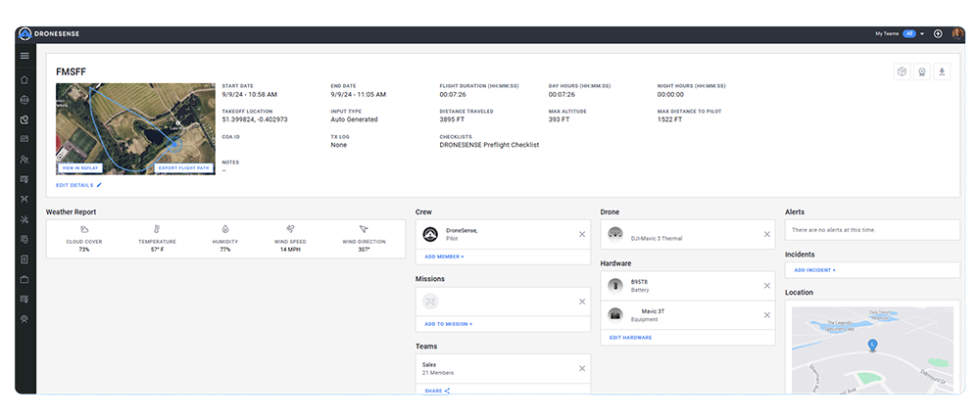Remove DJI-Mavic 3 Thermal drone

[766, 234]
